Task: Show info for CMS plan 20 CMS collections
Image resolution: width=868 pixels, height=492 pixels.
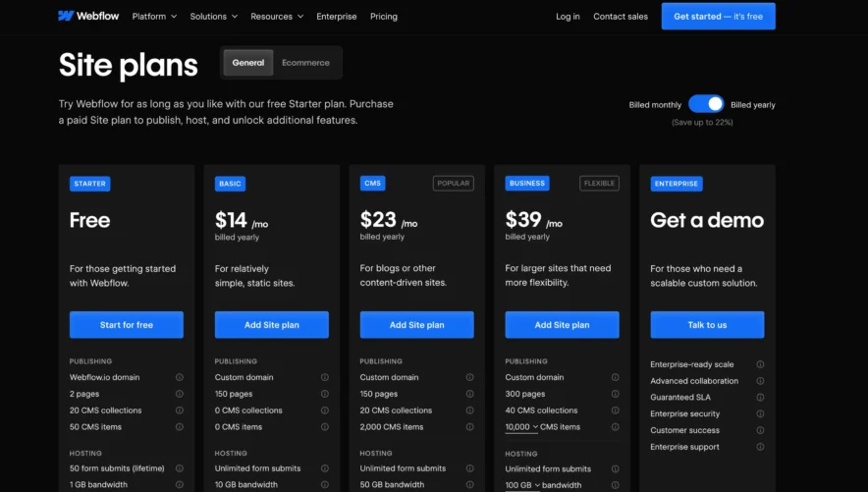Action: 469,410
